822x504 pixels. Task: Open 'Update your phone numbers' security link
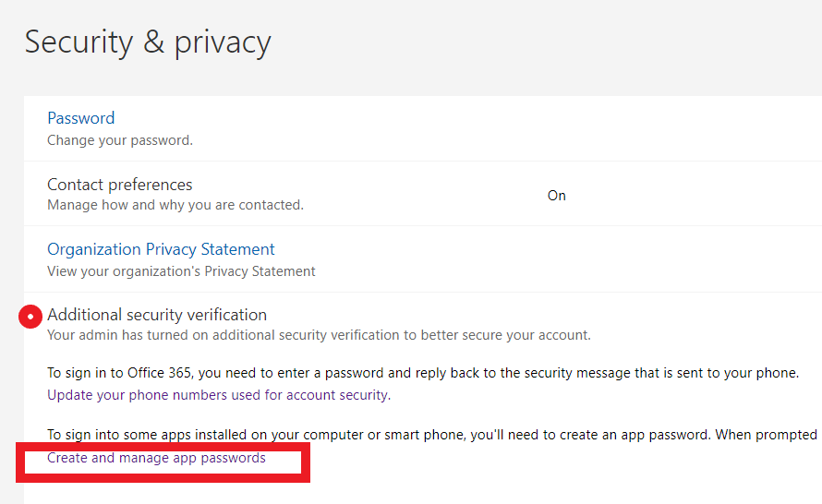click(x=219, y=395)
